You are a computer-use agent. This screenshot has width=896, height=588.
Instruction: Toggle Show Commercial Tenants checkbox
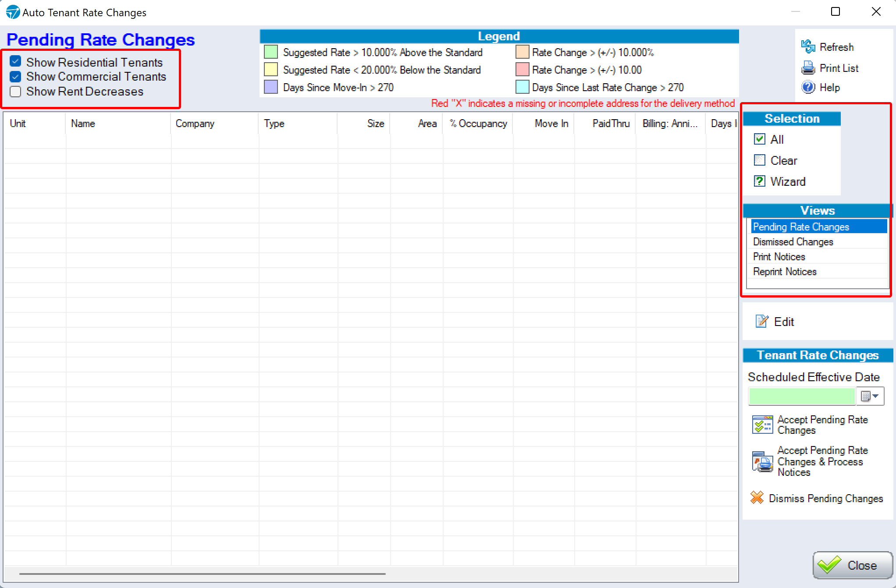15,77
